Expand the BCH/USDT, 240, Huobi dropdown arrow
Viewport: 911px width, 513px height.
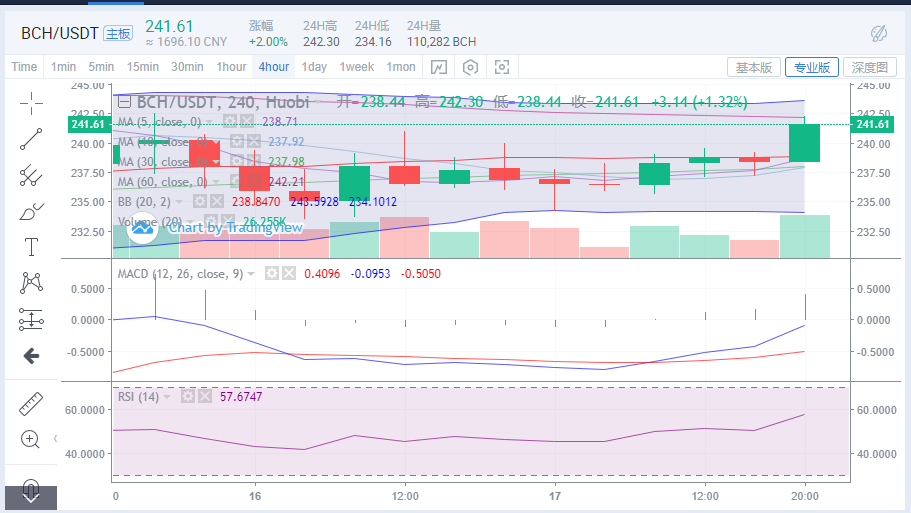click(318, 103)
